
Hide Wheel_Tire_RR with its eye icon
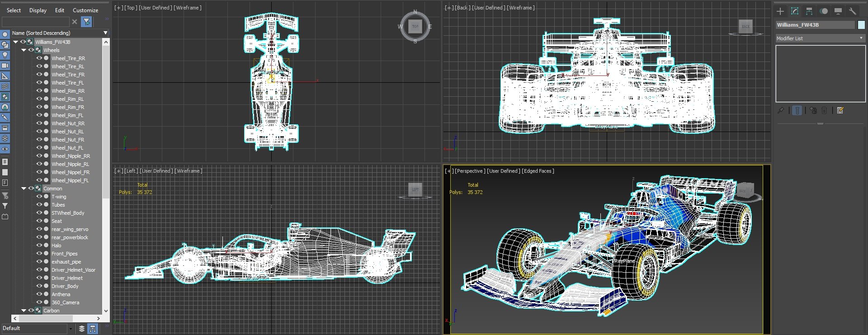click(39, 58)
